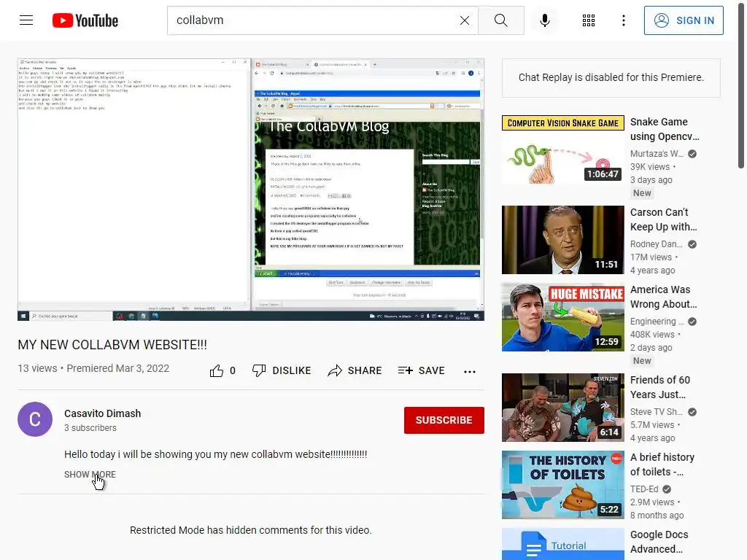This screenshot has height=560, width=747.
Task: Click the Casavito Dimash channel avatar
Action: pos(35,419)
